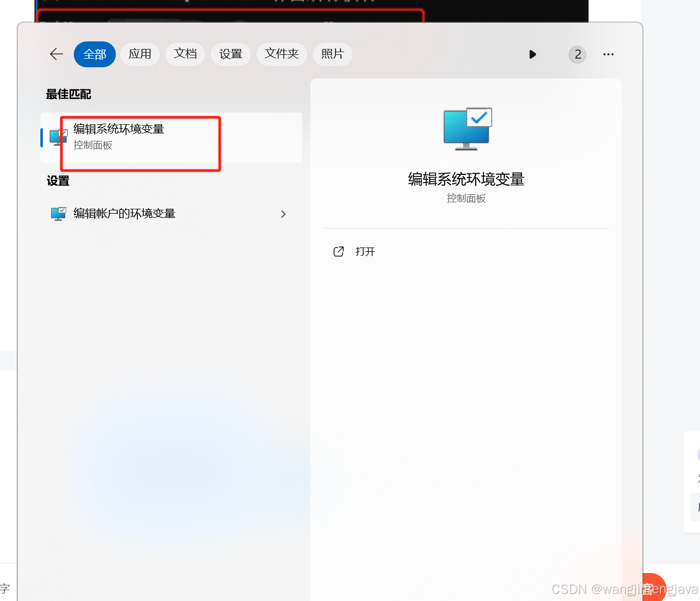Open best match 编辑系统环境变量 result
Viewport: 700px width, 601px height.
171,137
